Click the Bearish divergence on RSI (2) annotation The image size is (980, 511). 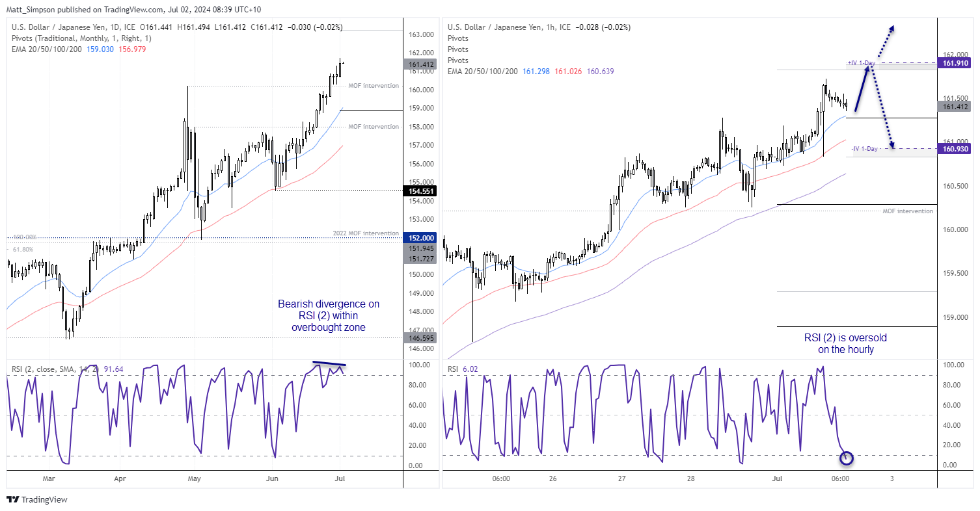pyautogui.click(x=329, y=315)
